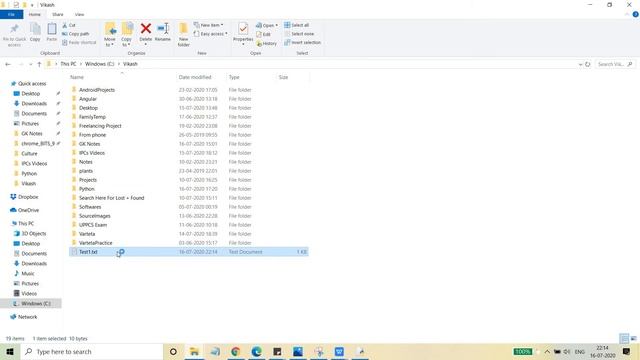
Task: Click Edit in the Open group
Action: pos(263,34)
